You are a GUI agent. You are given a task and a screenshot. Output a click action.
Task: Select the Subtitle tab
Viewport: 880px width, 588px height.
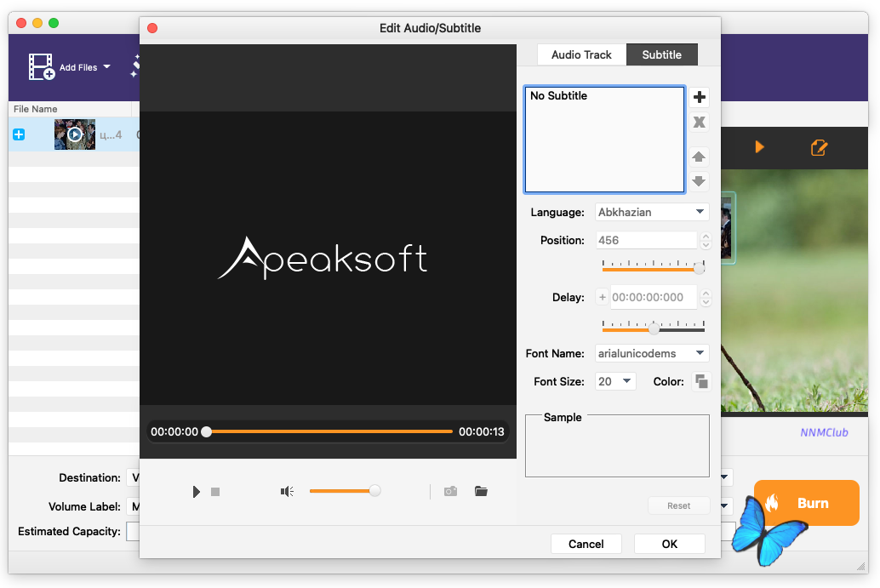point(661,54)
